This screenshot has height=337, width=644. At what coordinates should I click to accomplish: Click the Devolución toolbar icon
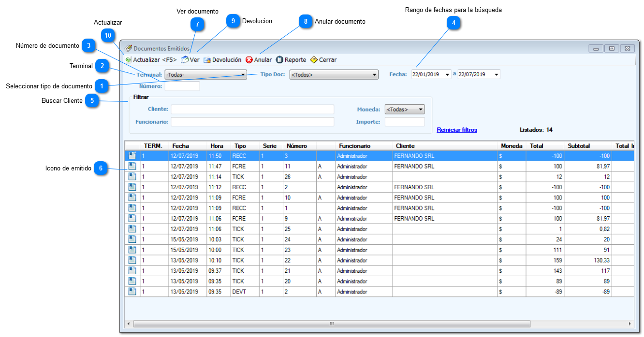tap(207, 60)
